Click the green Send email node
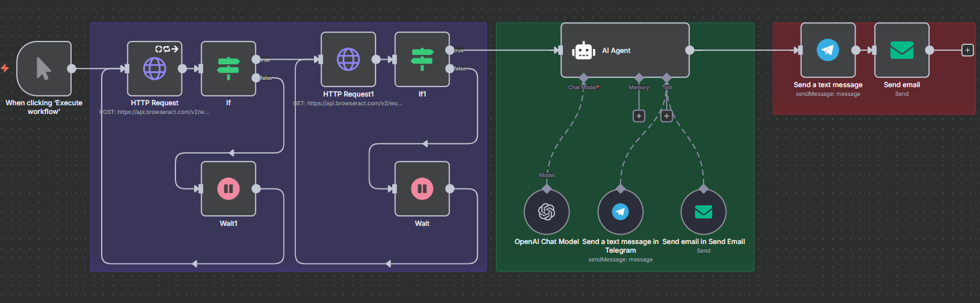This screenshot has height=303, width=980. pyautogui.click(x=902, y=50)
